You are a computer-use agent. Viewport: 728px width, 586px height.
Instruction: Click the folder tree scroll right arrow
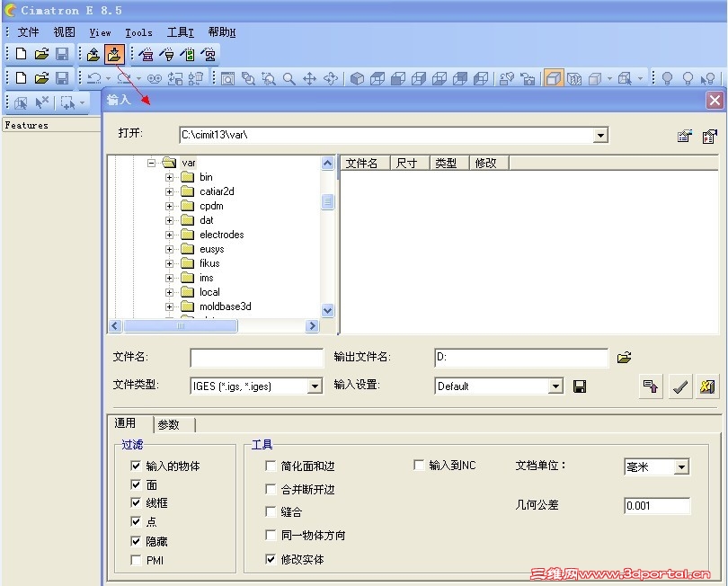312,326
